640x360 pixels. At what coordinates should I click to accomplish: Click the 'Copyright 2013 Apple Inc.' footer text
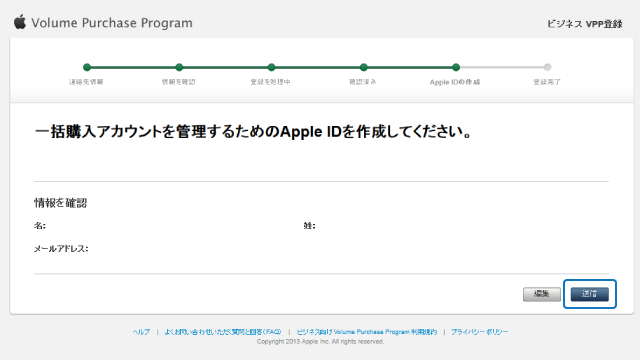click(x=320, y=342)
